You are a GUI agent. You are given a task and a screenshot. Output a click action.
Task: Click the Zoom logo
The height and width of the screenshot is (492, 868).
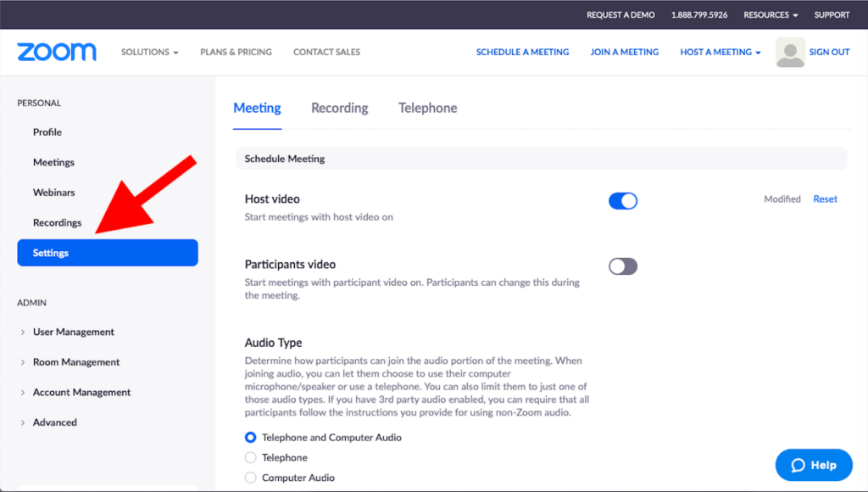click(57, 52)
